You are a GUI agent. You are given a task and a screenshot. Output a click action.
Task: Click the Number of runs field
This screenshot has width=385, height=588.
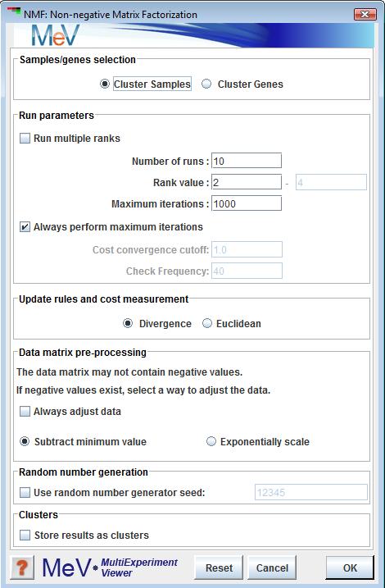coord(247,161)
